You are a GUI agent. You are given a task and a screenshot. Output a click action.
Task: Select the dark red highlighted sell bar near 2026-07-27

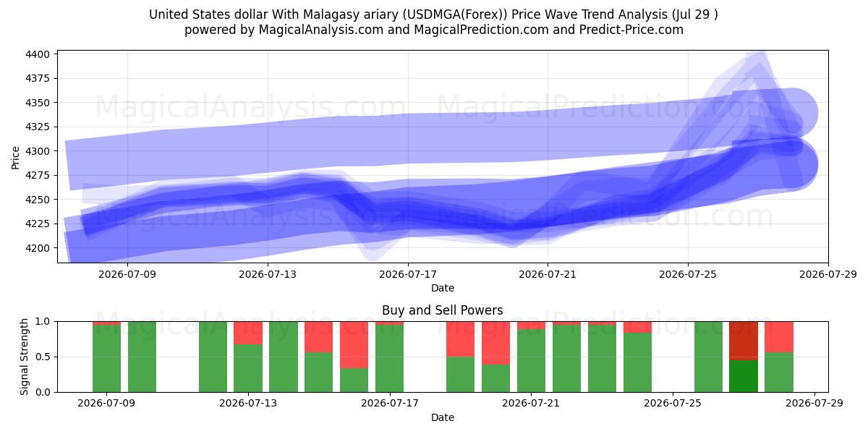(744, 341)
